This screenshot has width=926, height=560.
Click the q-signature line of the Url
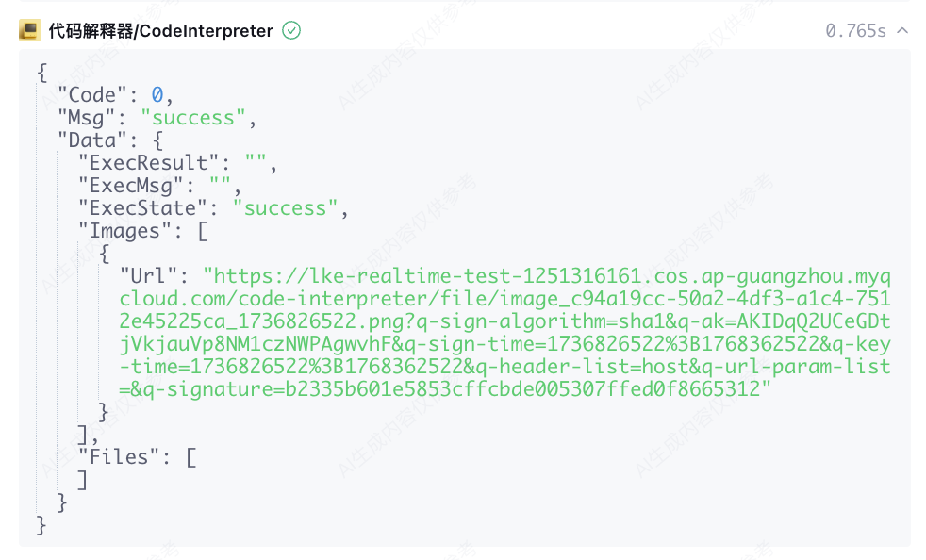pyautogui.click(x=445, y=389)
